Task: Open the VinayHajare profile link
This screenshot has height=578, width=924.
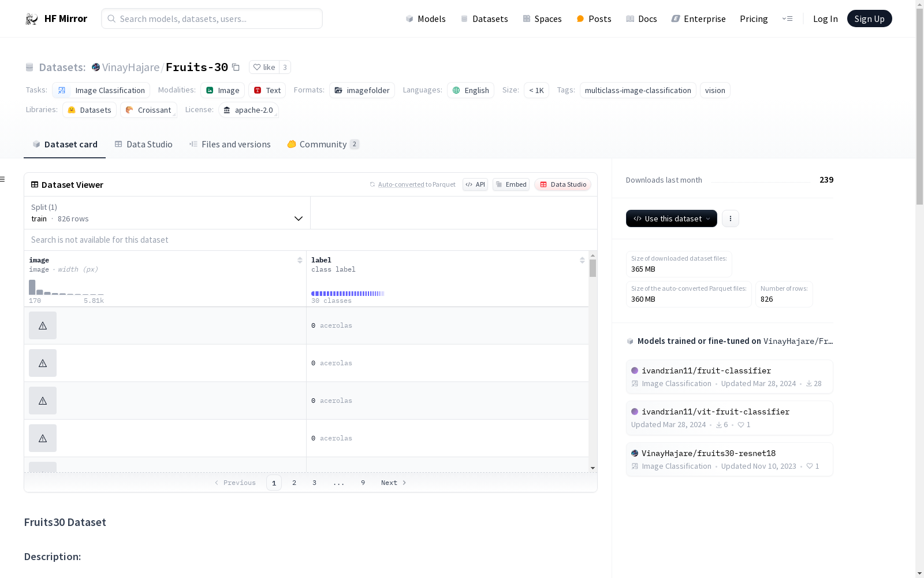Action: tap(131, 67)
